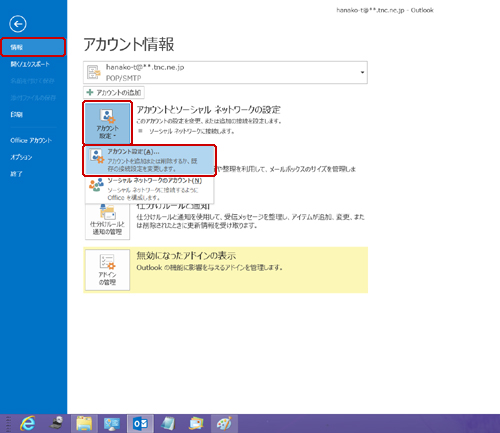This screenshot has height=433, width=500.
Task: Choose 終了 to exit Outlook
Action: tap(17, 174)
